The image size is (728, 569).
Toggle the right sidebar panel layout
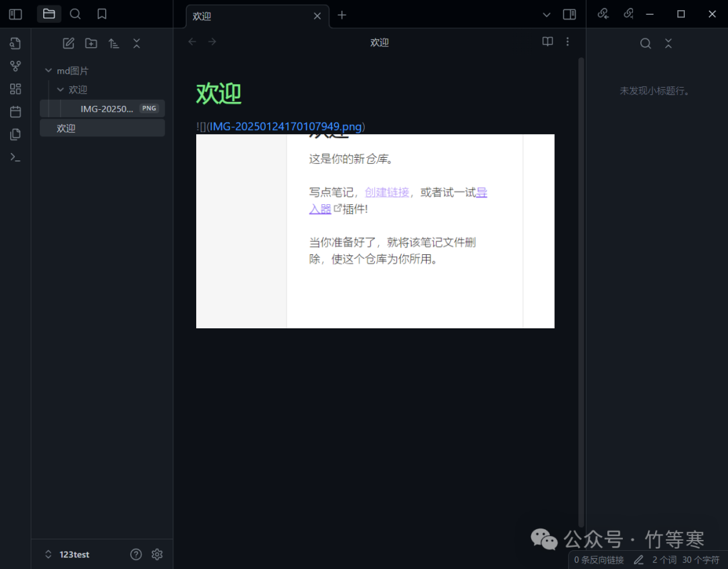point(569,13)
